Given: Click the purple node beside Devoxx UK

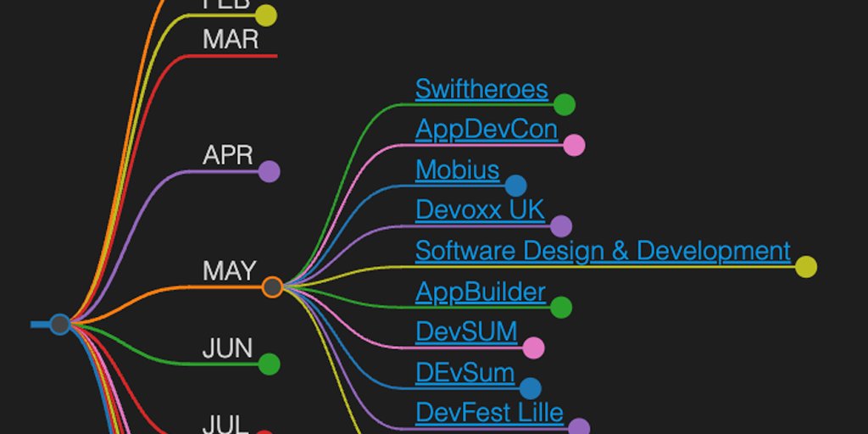Looking at the screenshot, I should click(561, 226).
